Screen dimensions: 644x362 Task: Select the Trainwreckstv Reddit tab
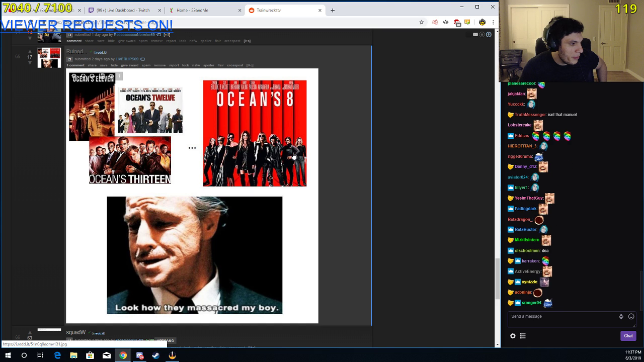tap(286, 10)
